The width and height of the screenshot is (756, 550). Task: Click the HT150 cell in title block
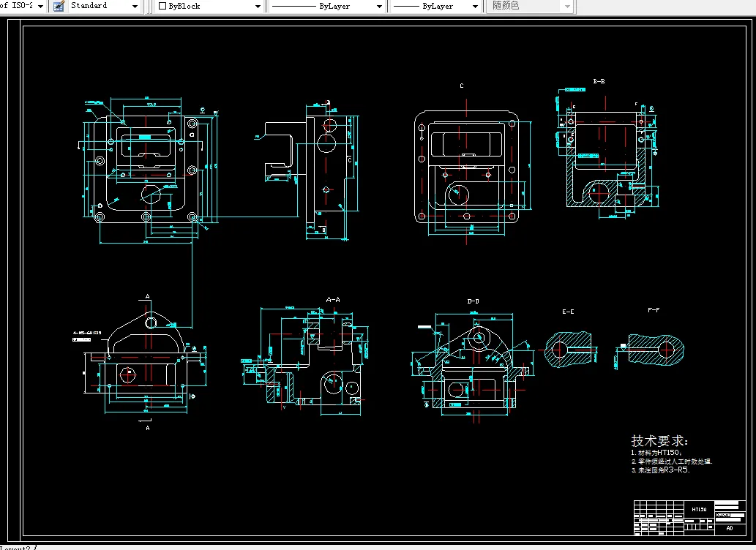coord(699,509)
